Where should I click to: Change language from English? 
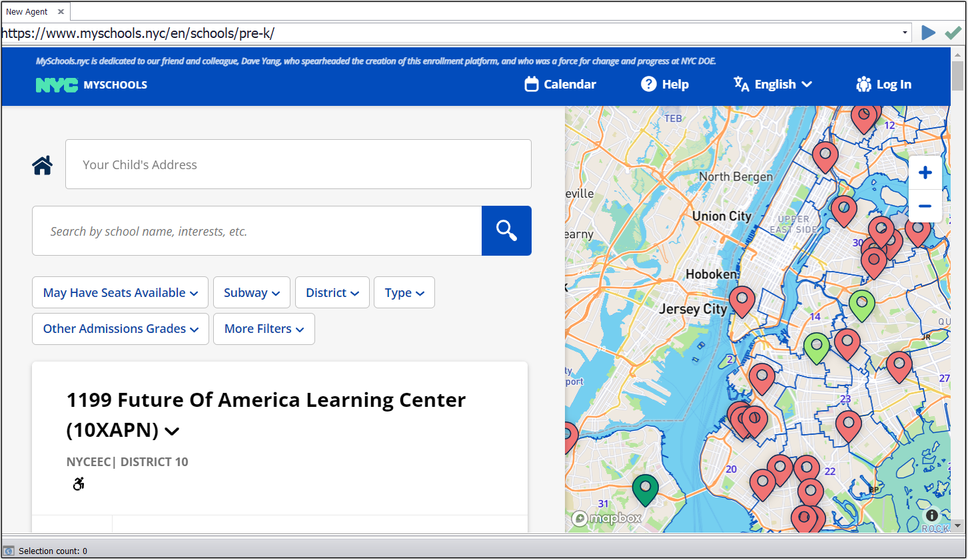(773, 85)
